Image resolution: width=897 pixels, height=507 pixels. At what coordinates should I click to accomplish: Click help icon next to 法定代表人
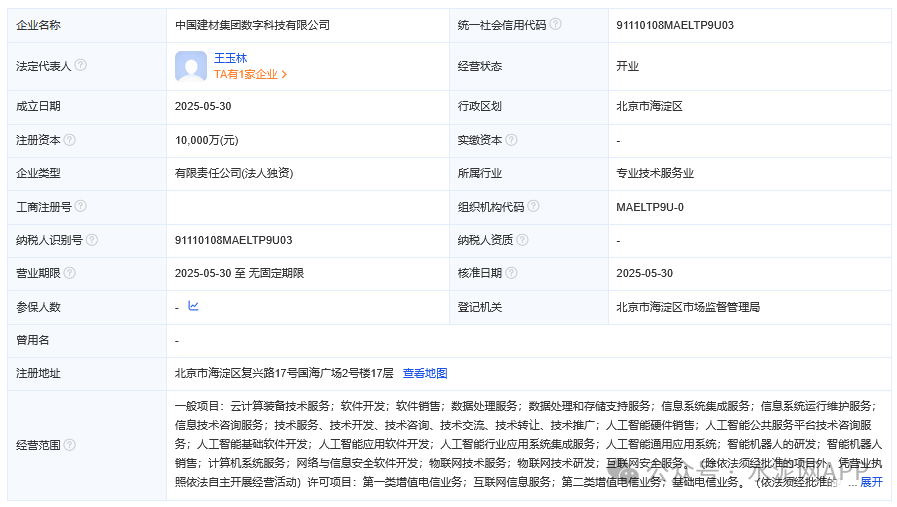[x=80, y=65]
